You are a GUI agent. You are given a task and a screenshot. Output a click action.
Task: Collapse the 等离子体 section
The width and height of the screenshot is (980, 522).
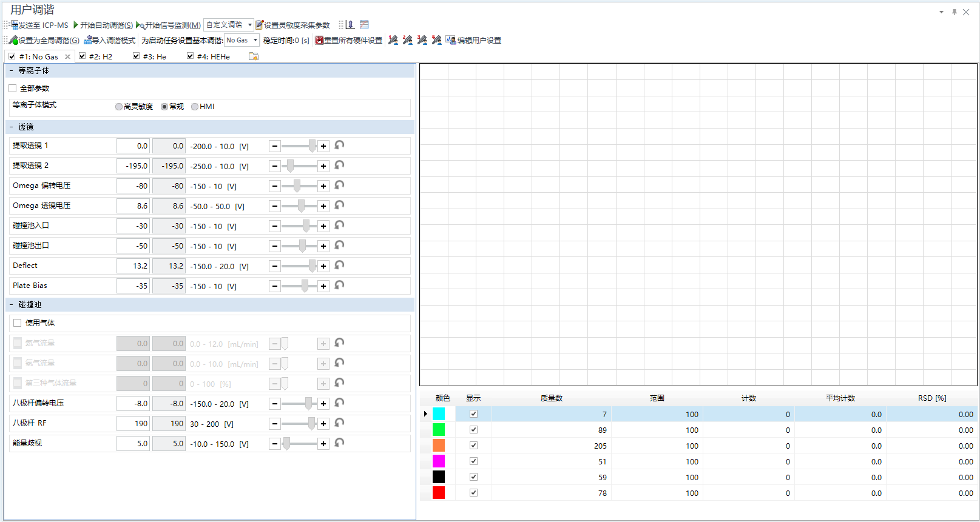point(12,71)
